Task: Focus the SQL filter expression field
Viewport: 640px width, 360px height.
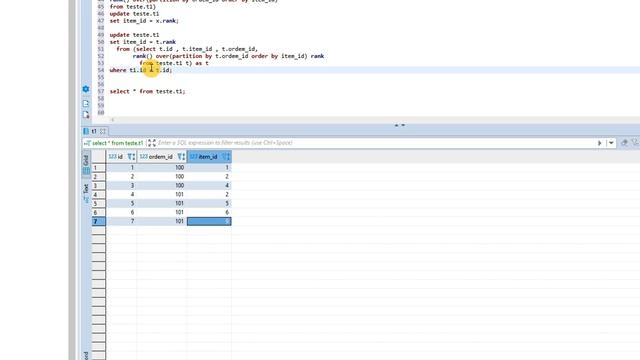Action: [x=376, y=143]
